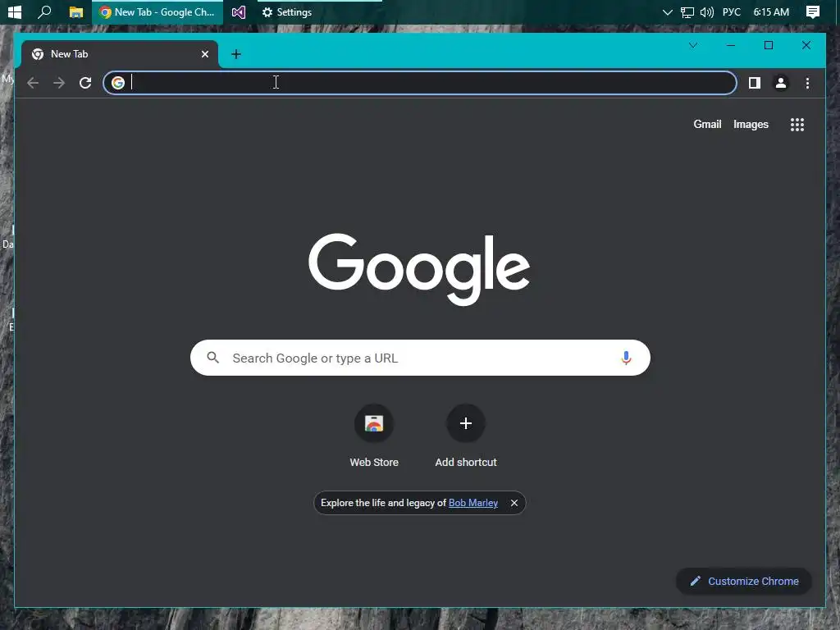Image resolution: width=840 pixels, height=630 pixels.
Task: Open the Chrome profile avatar
Action: [781, 83]
